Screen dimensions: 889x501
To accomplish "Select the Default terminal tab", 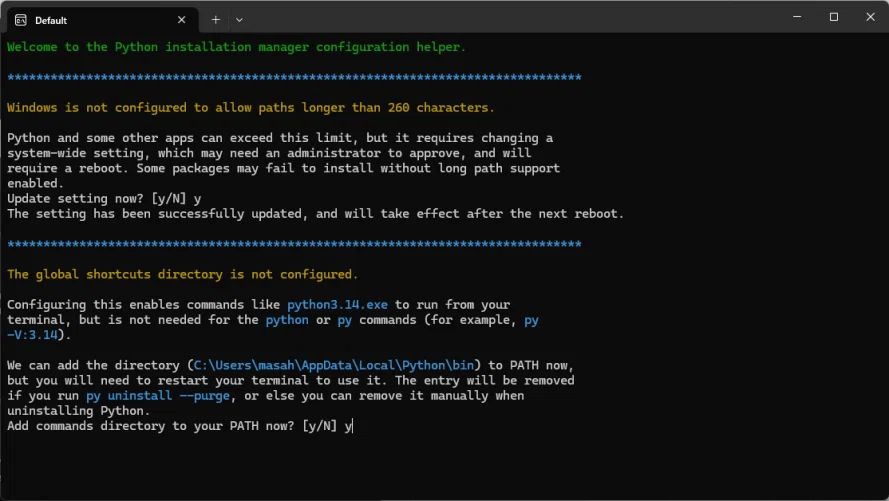I will pyautogui.click(x=102, y=20).
